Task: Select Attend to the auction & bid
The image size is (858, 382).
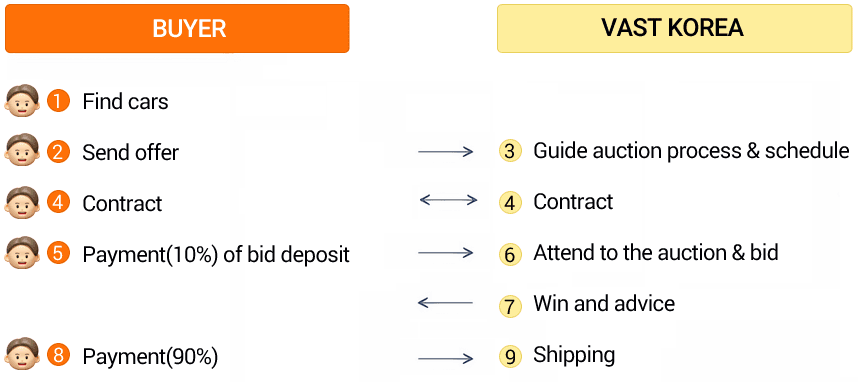Action: pos(656,253)
